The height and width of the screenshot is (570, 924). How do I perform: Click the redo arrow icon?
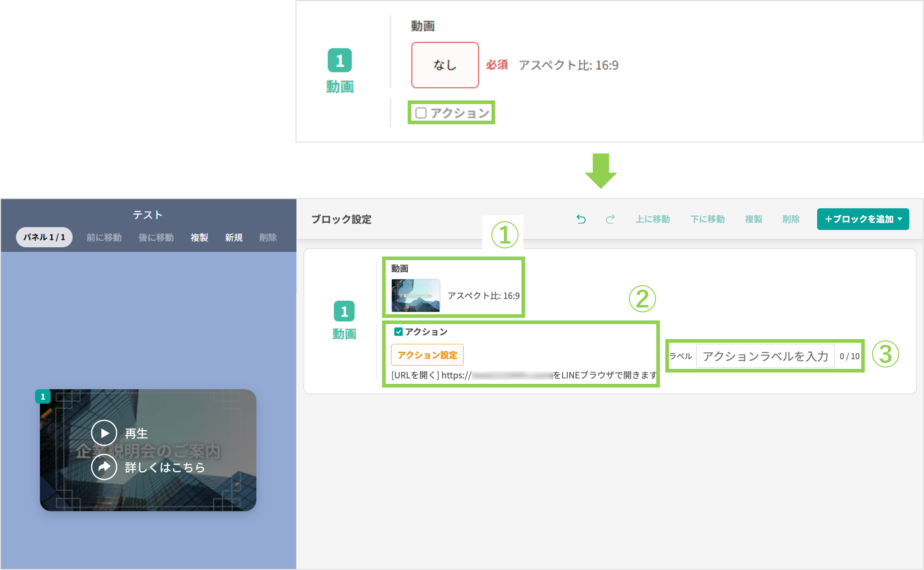pyautogui.click(x=610, y=219)
